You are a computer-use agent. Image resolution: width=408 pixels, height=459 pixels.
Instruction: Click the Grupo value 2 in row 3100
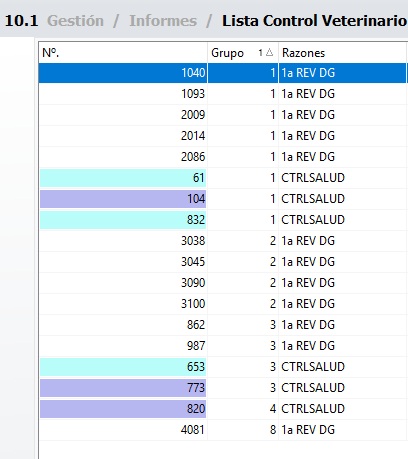point(273,304)
